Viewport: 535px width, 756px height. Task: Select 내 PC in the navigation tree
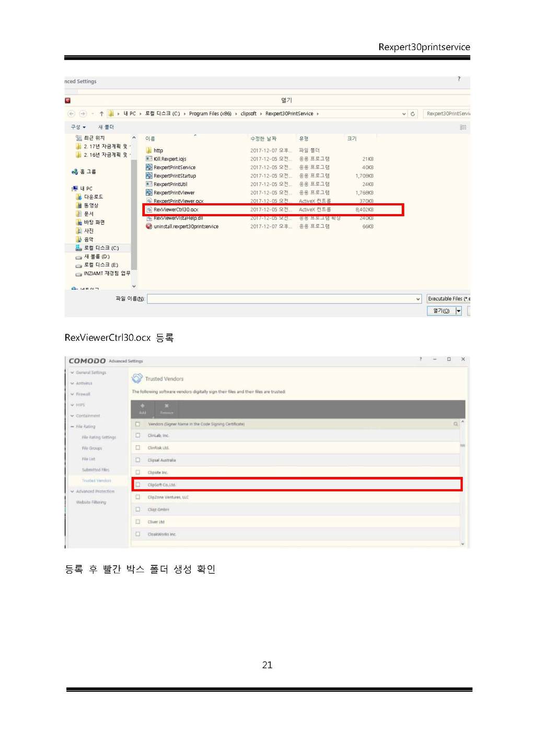pos(83,189)
